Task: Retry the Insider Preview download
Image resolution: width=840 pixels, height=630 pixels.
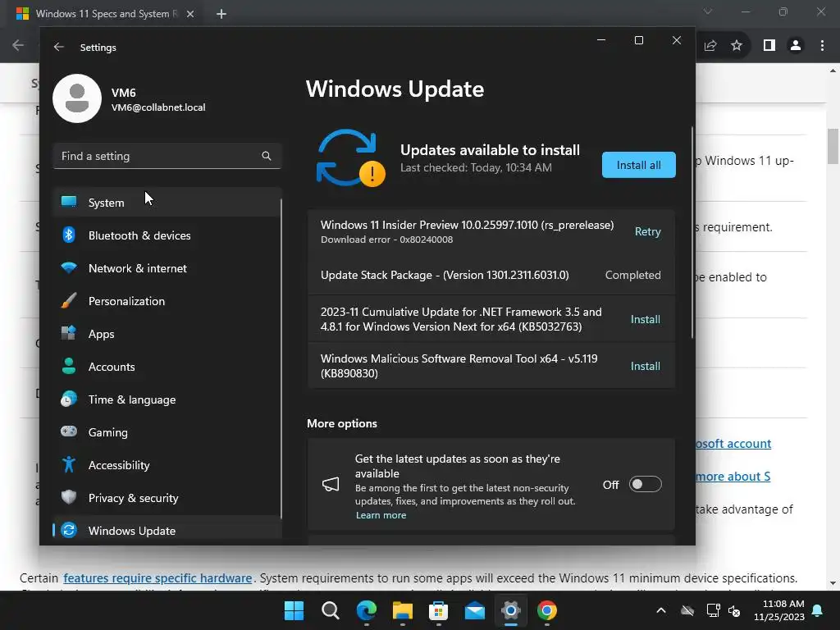Action: (648, 231)
